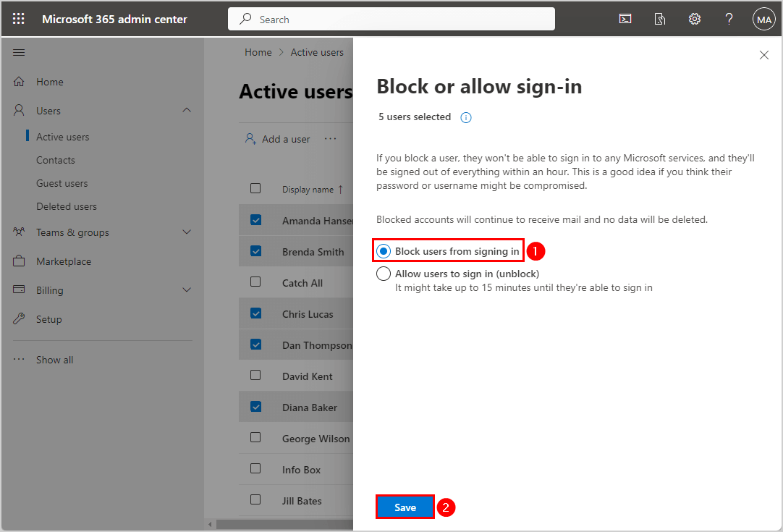Collapse the Users navigation section
The width and height of the screenshot is (783, 532).
pos(186,111)
